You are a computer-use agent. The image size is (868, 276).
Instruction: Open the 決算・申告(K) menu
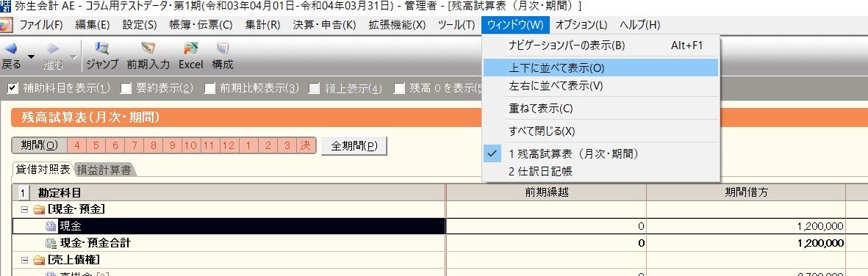click(324, 25)
